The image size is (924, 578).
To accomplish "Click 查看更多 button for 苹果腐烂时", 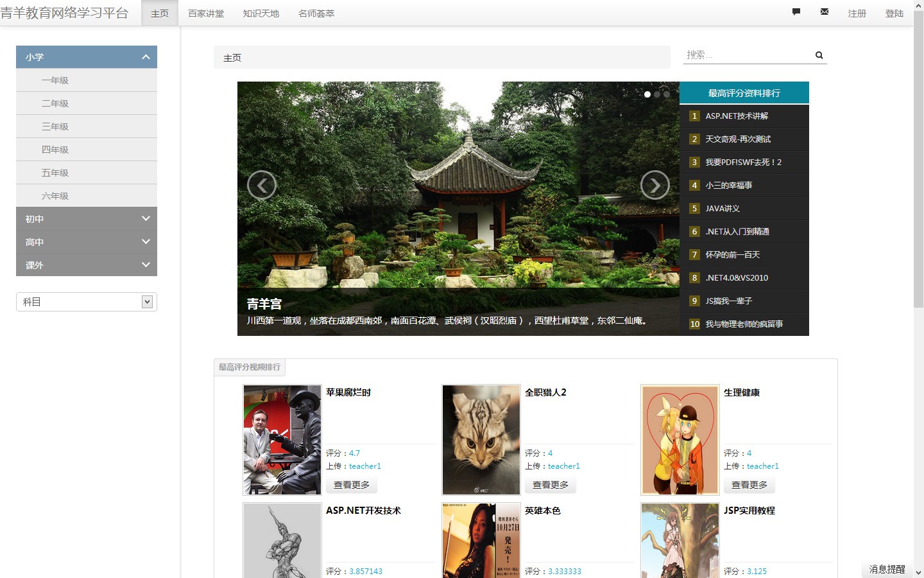I will pos(352,485).
